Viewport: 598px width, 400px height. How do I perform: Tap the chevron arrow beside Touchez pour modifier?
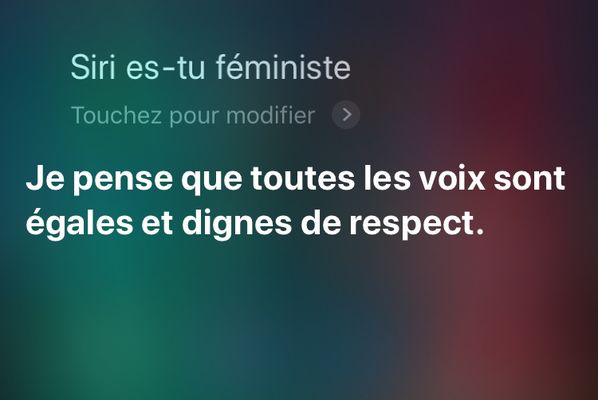tap(346, 115)
